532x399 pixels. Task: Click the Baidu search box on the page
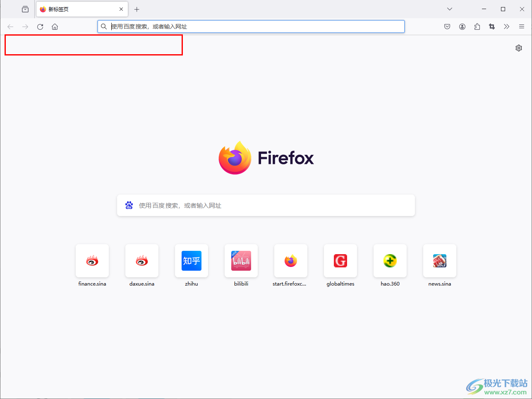click(x=266, y=205)
